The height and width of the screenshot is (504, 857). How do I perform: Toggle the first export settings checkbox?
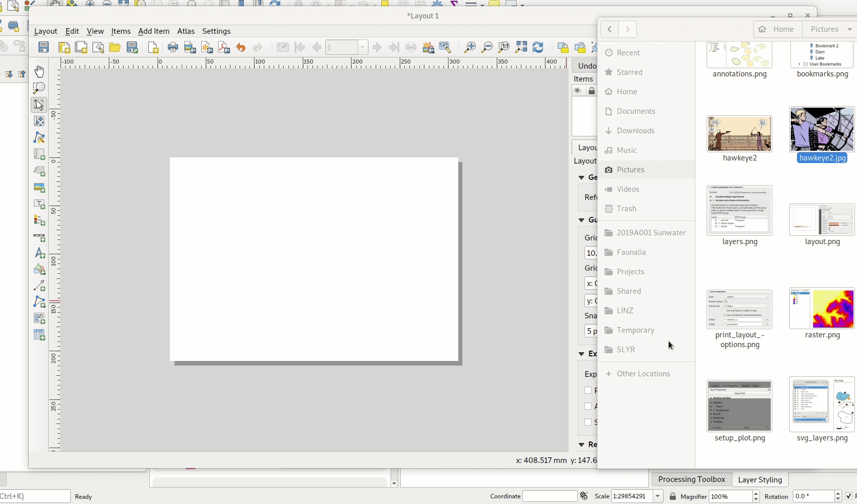point(588,390)
